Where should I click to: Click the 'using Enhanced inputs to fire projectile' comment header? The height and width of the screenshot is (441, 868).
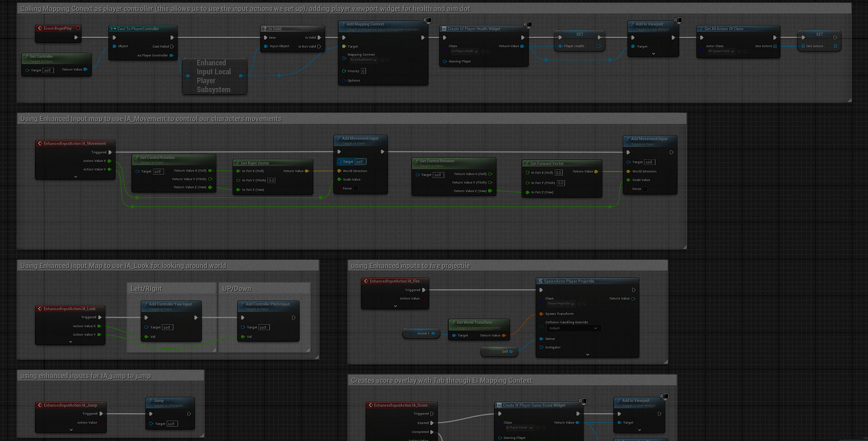coord(508,266)
